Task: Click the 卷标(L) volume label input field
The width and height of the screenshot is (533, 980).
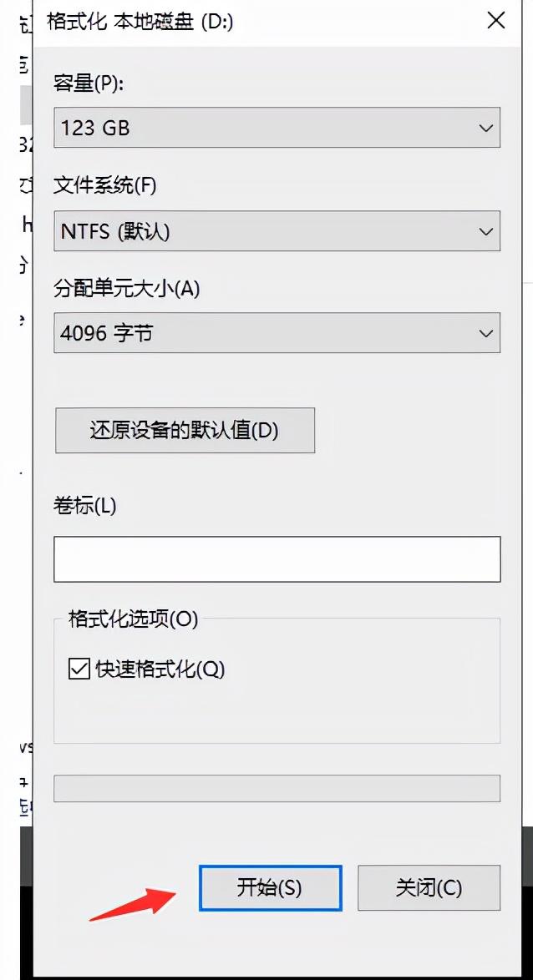Action: tap(276, 558)
